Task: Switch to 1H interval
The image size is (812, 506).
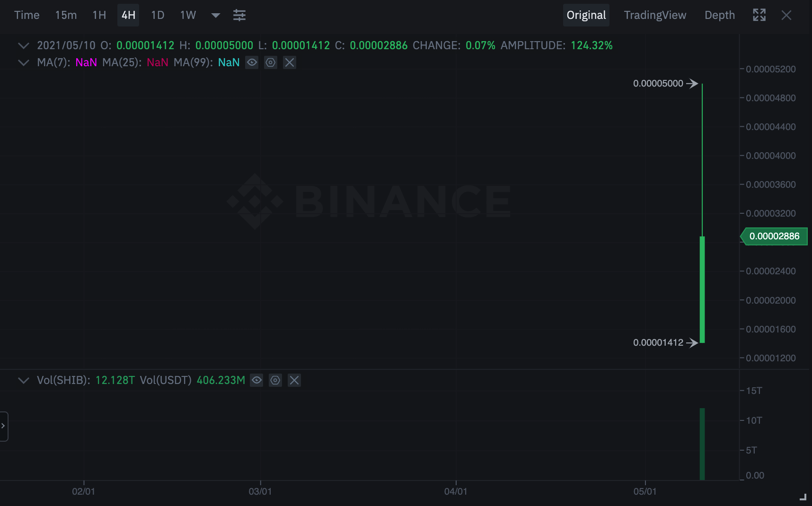Action: (x=99, y=15)
